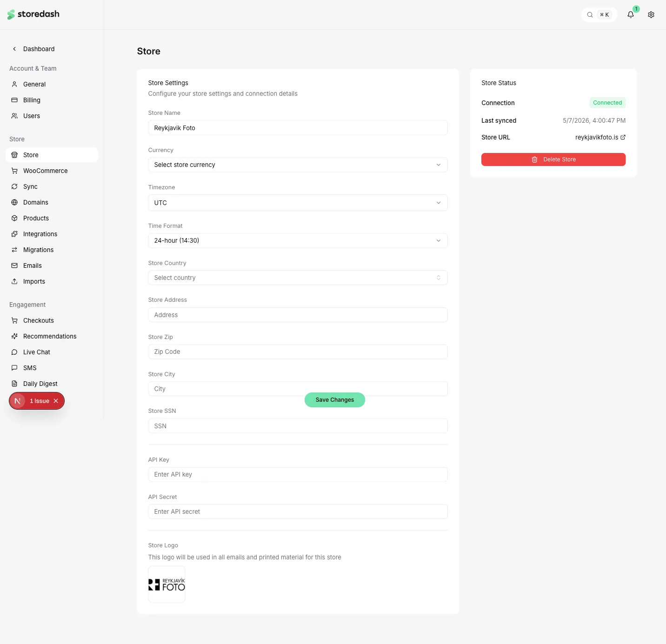Image resolution: width=666 pixels, height=644 pixels.
Task: Click the Domains globe icon
Action: [14, 202]
